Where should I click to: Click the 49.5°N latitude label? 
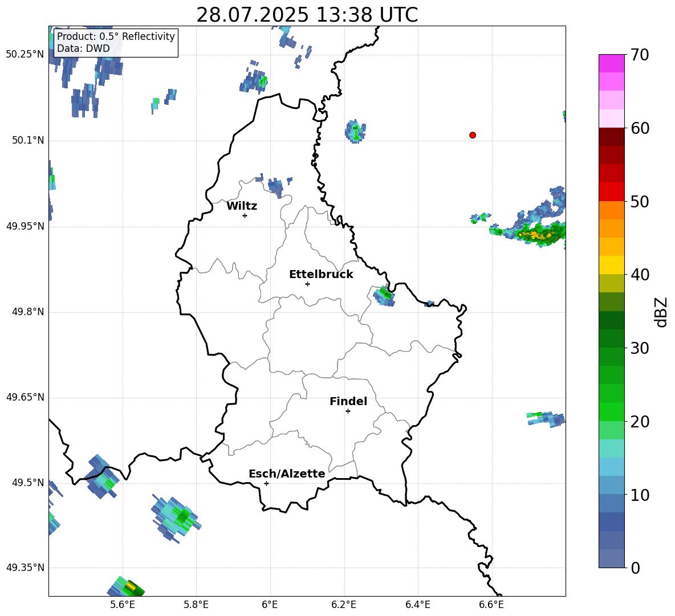coord(28,482)
